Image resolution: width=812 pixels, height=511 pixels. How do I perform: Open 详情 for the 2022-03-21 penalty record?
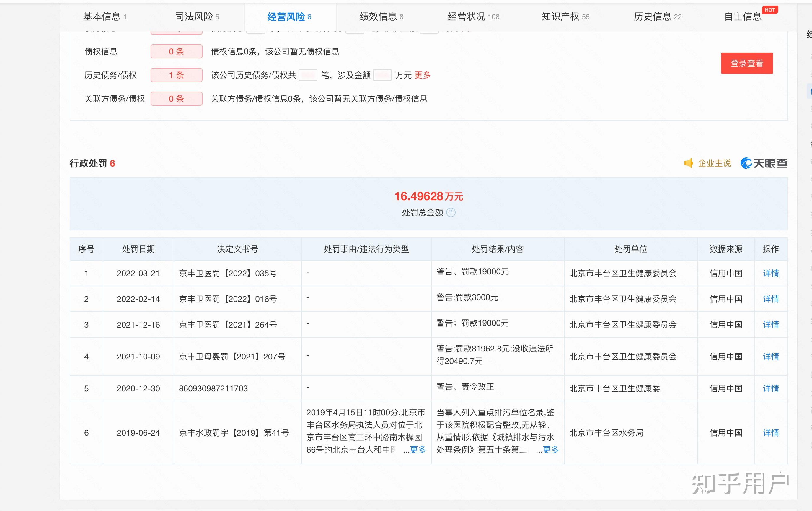tap(771, 274)
